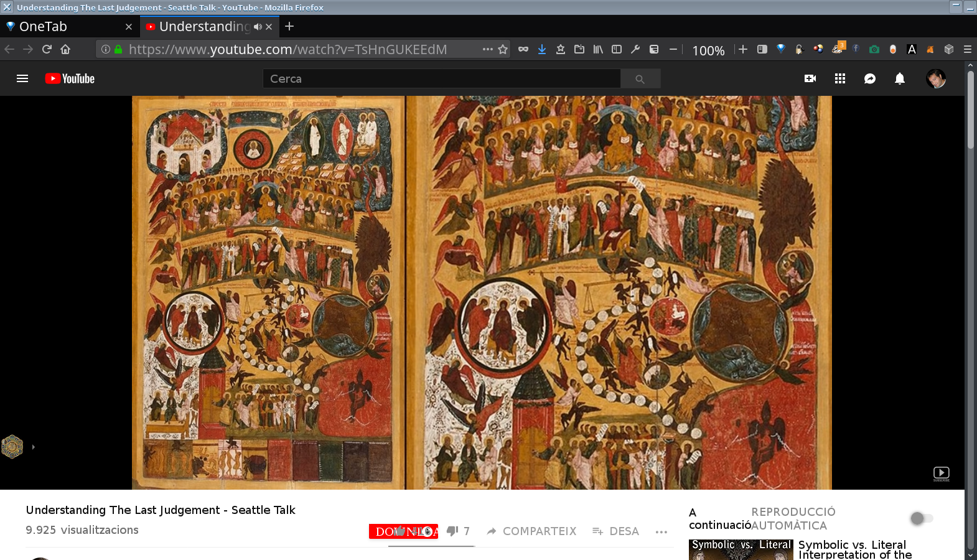The width and height of the screenshot is (977, 560).
Task: Click the bookmarks star tray icon
Action: 561,49
